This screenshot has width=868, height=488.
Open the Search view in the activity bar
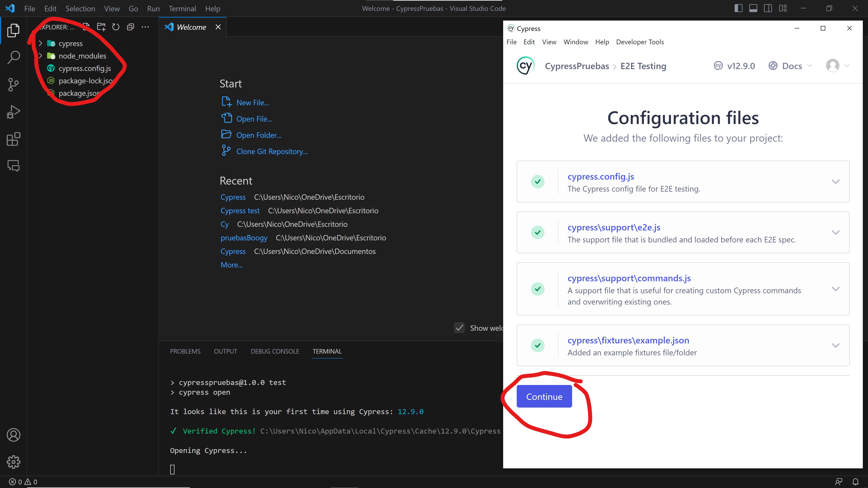(x=13, y=57)
